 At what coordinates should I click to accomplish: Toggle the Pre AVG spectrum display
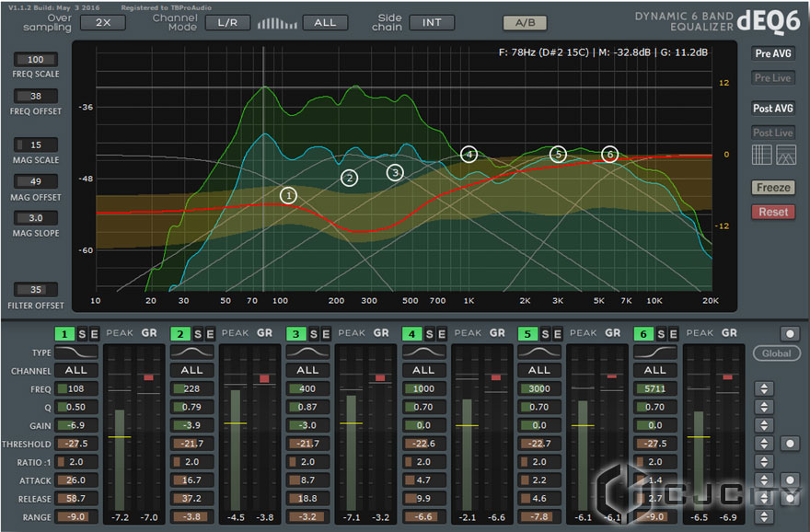point(773,53)
